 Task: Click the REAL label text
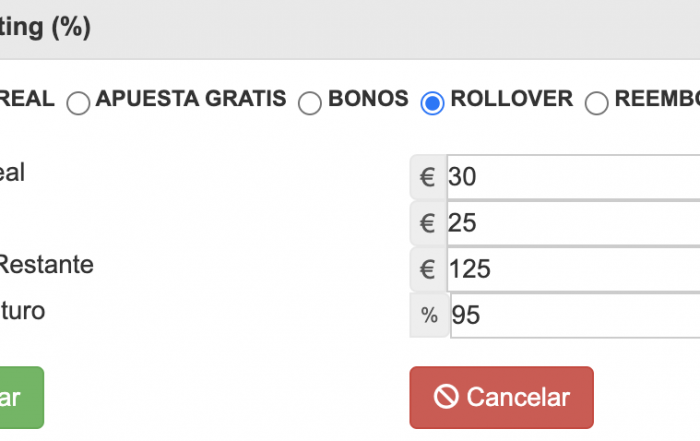point(27,99)
